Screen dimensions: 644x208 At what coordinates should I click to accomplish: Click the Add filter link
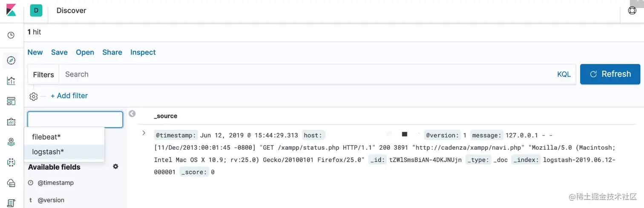point(69,96)
